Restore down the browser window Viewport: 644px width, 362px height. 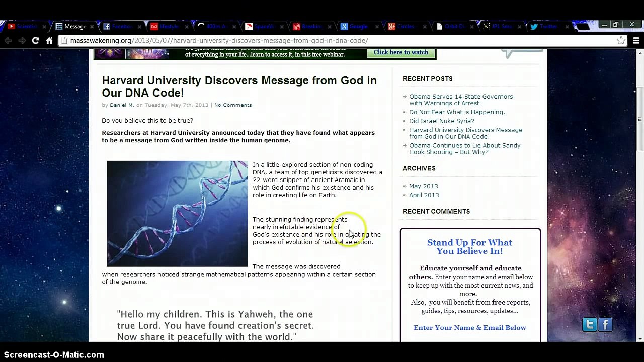coord(616,25)
